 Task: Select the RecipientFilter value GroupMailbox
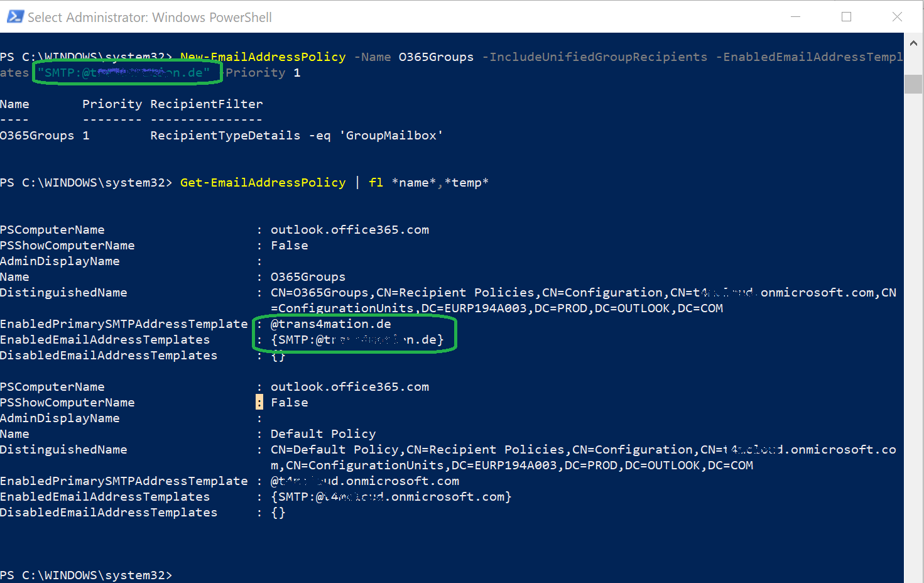391,135
